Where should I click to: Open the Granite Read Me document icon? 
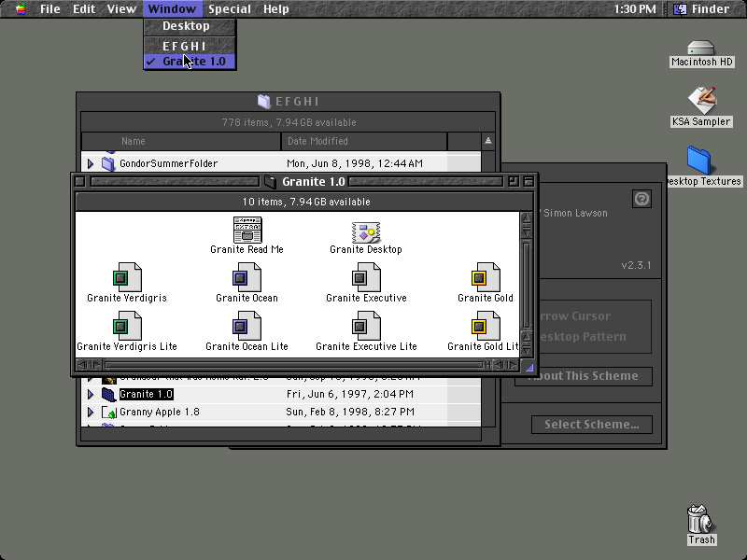tap(247, 230)
